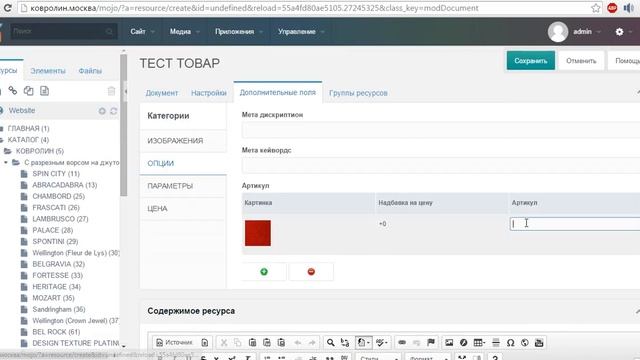Click the select-all dropdown icon in the editor toolbar
The width and height of the screenshot is (640, 360).
point(363,342)
